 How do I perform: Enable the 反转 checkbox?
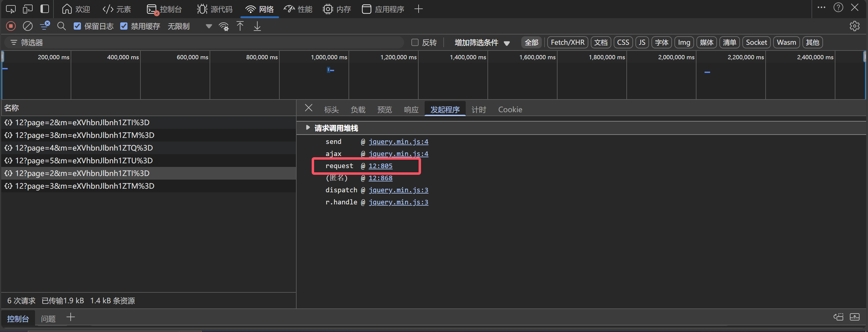(x=415, y=43)
